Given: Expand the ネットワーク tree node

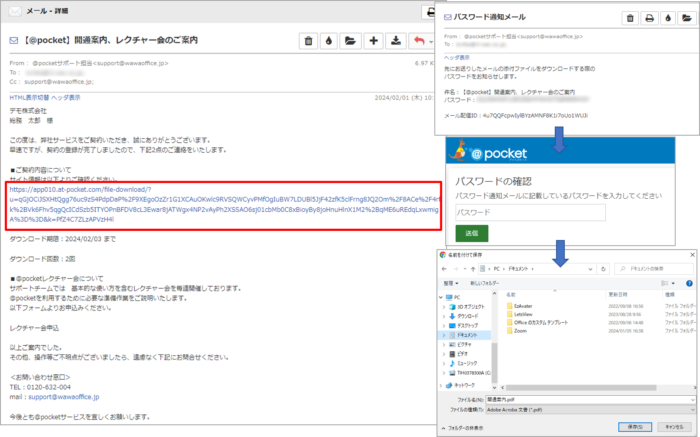Looking at the screenshot, I should 442,385.
